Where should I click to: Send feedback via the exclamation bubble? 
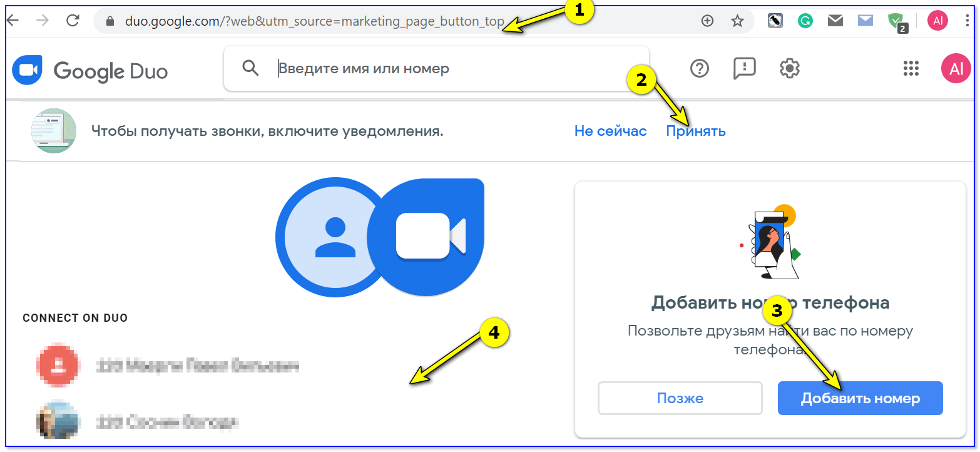pos(744,69)
